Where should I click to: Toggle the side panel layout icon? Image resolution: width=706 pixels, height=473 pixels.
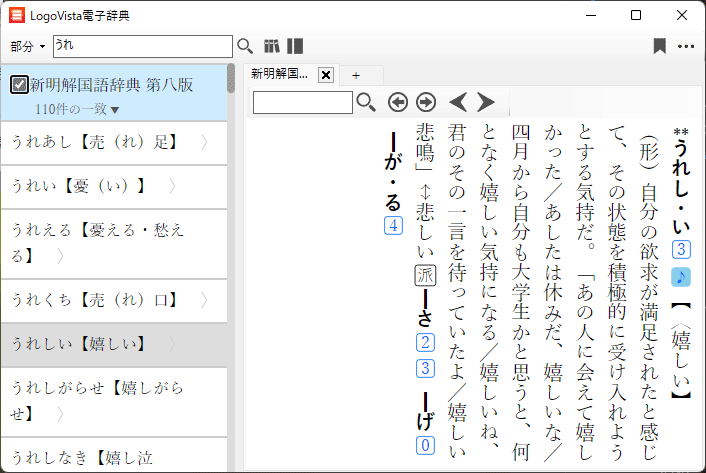click(295, 46)
